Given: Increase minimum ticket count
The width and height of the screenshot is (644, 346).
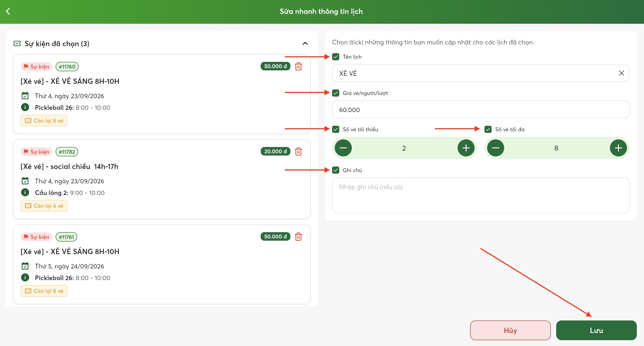Looking at the screenshot, I should coord(466,148).
